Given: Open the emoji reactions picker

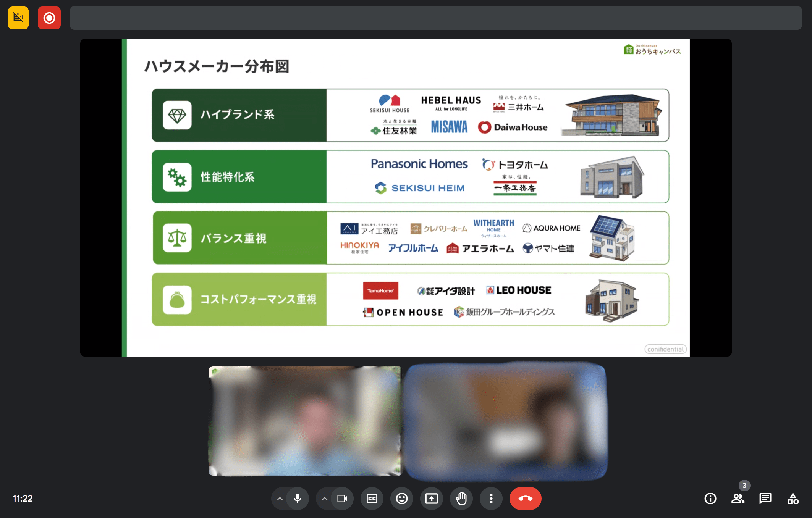Looking at the screenshot, I should [x=401, y=499].
